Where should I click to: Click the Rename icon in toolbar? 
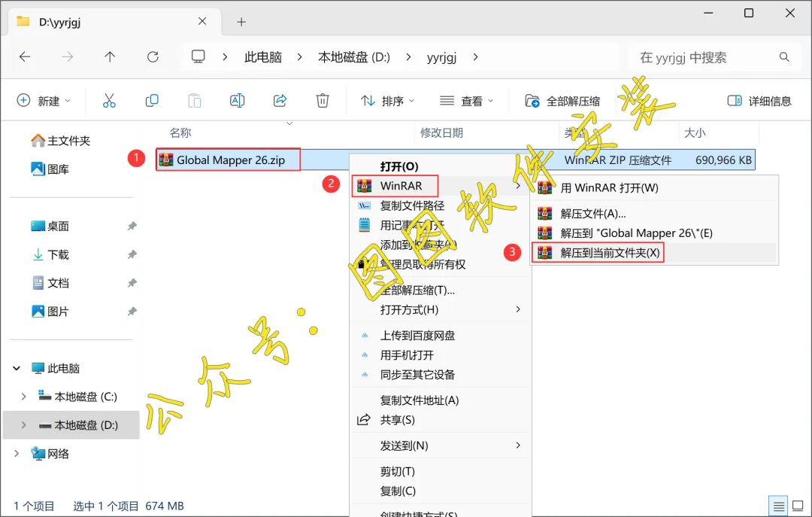pyautogui.click(x=237, y=101)
